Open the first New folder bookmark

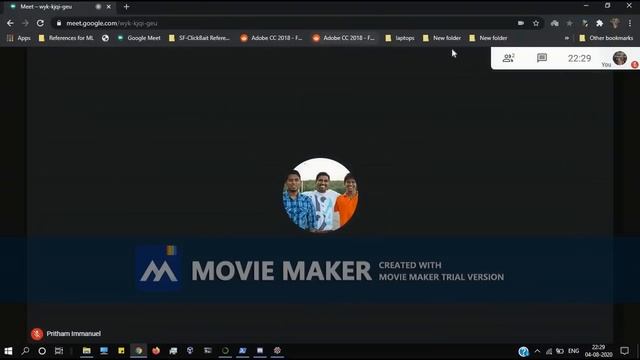pos(442,38)
